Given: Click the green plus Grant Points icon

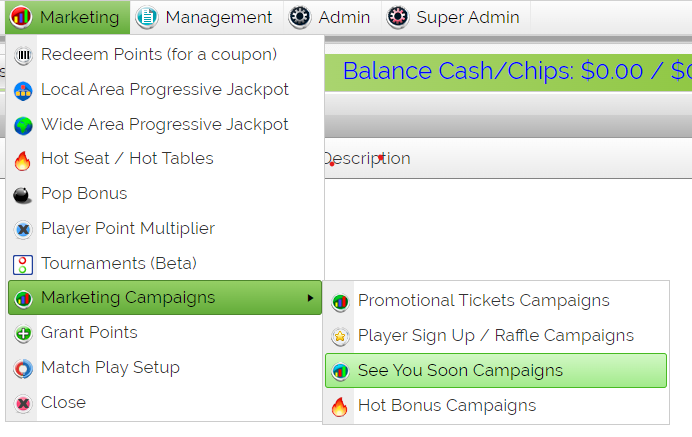Looking at the screenshot, I should pos(23,334).
